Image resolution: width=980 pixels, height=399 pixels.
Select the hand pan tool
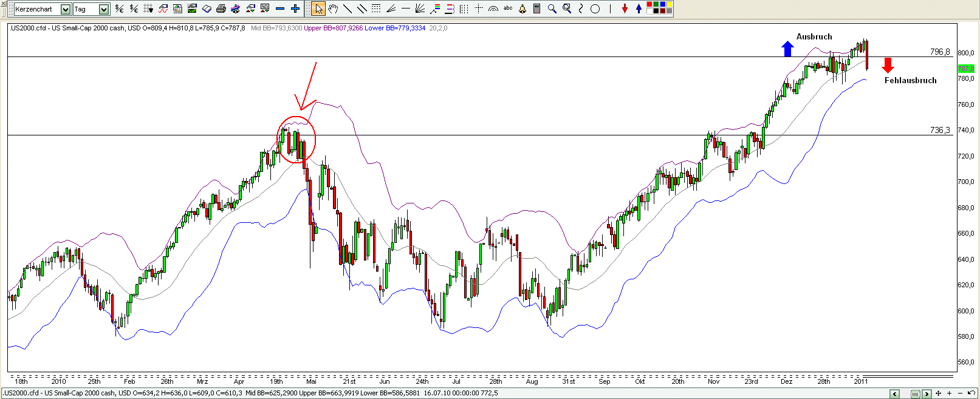click(333, 9)
